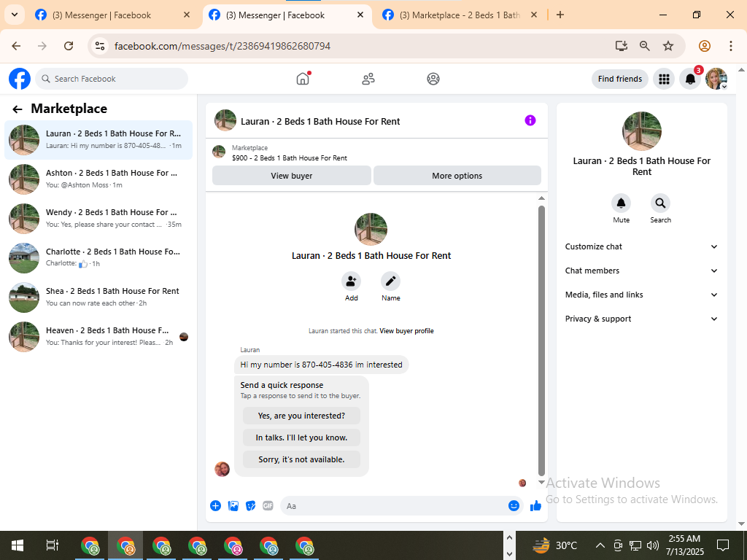747x560 pixels.
Task: Open the emoji picker smiley icon
Action: pos(514,506)
